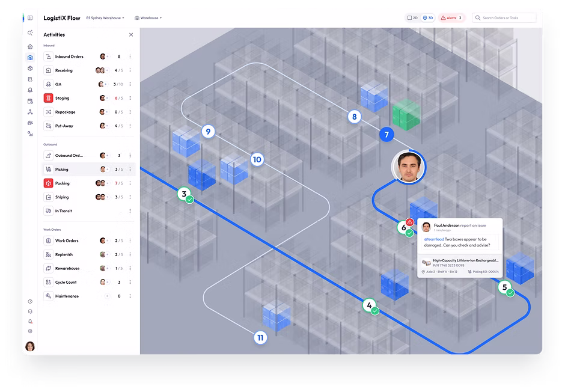Click route marker 8 on the warehouse map
The width and height of the screenshot is (565, 392).
(353, 117)
